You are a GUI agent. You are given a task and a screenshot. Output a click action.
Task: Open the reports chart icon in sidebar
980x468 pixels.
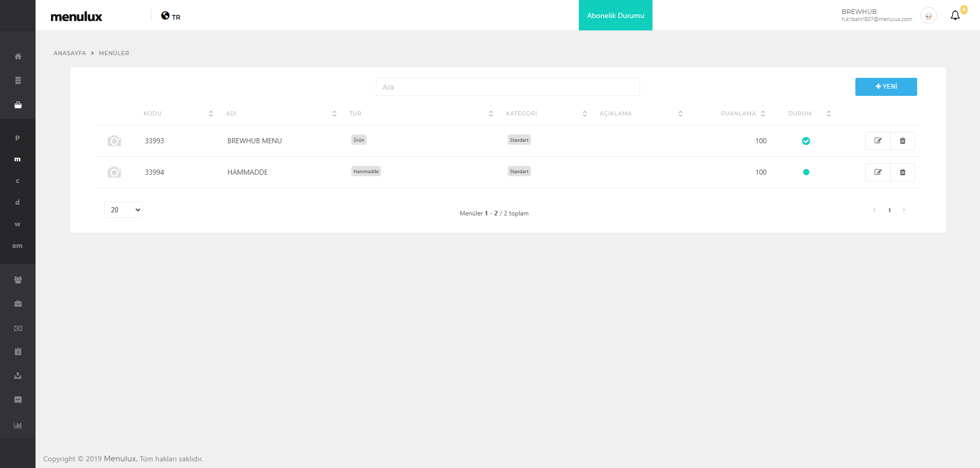18,425
